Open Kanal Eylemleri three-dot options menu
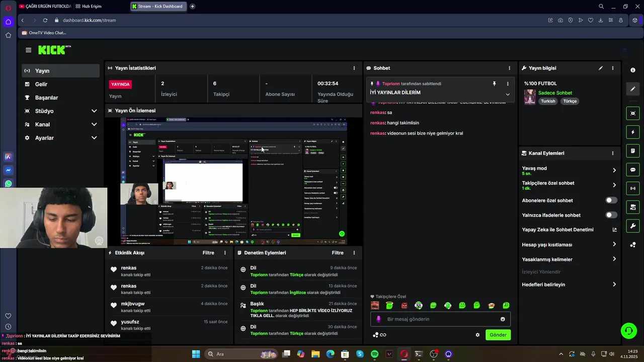Image resolution: width=644 pixels, height=362 pixels. tap(612, 153)
